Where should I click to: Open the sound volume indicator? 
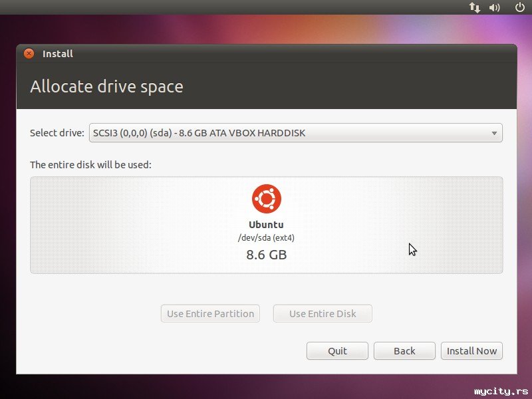point(494,7)
